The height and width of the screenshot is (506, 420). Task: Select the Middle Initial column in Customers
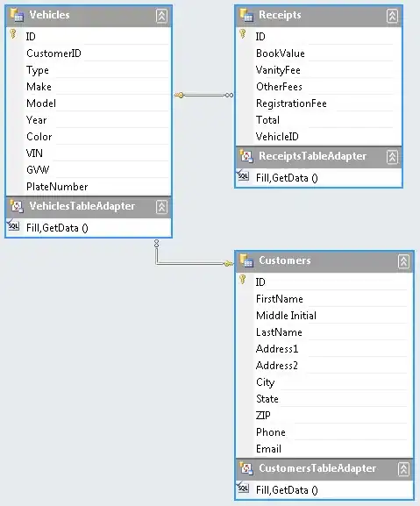coord(324,316)
